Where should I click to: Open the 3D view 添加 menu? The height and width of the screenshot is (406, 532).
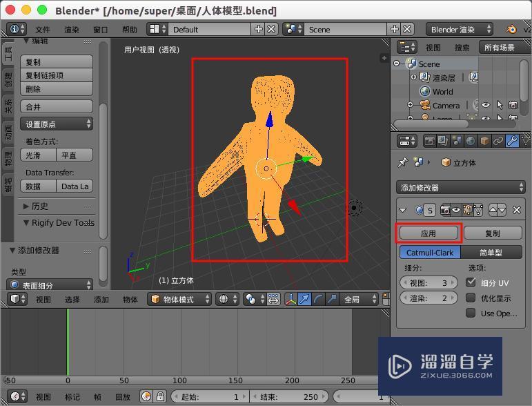tap(101, 300)
